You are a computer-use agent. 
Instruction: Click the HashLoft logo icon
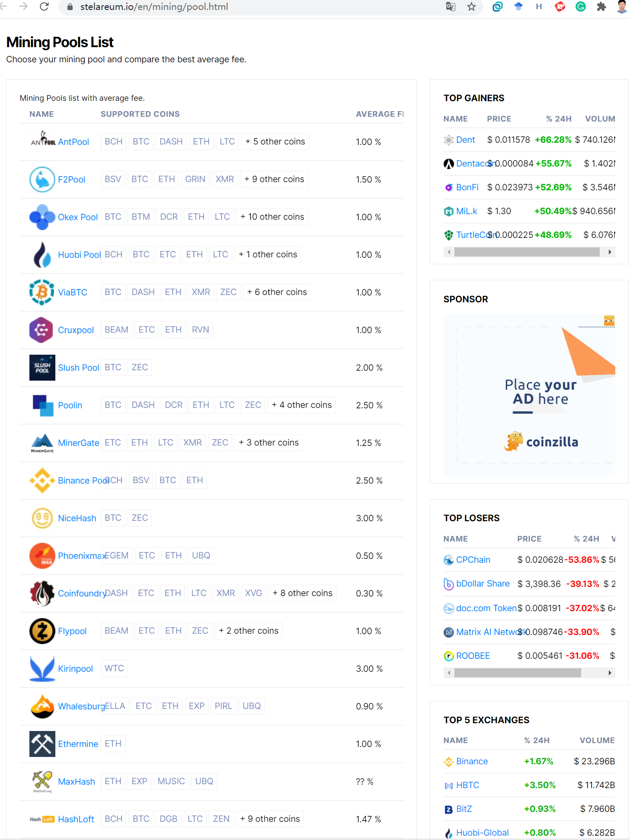point(42,819)
